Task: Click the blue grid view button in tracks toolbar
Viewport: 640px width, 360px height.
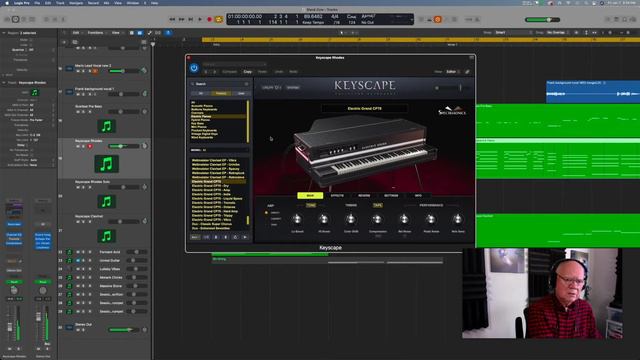Action: [140, 33]
